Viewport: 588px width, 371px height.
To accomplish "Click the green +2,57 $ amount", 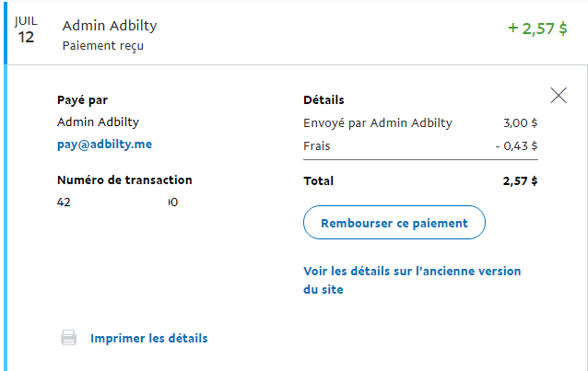I will (537, 29).
